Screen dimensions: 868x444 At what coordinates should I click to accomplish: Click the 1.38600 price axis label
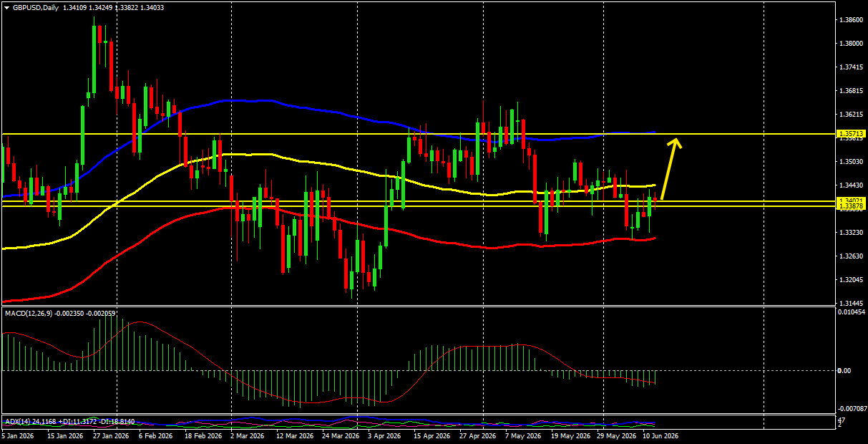pyautogui.click(x=852, y=20)
